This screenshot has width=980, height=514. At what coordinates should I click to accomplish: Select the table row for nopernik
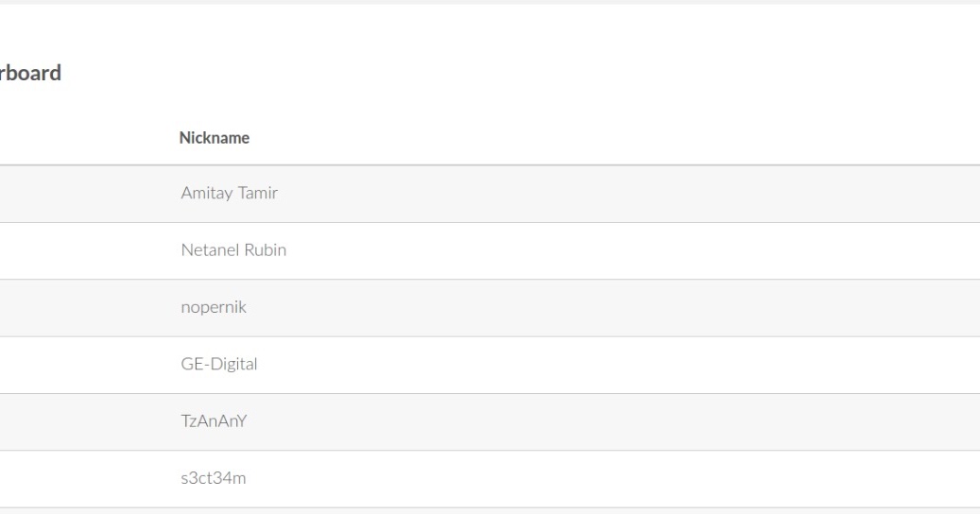tap(490, 308)
